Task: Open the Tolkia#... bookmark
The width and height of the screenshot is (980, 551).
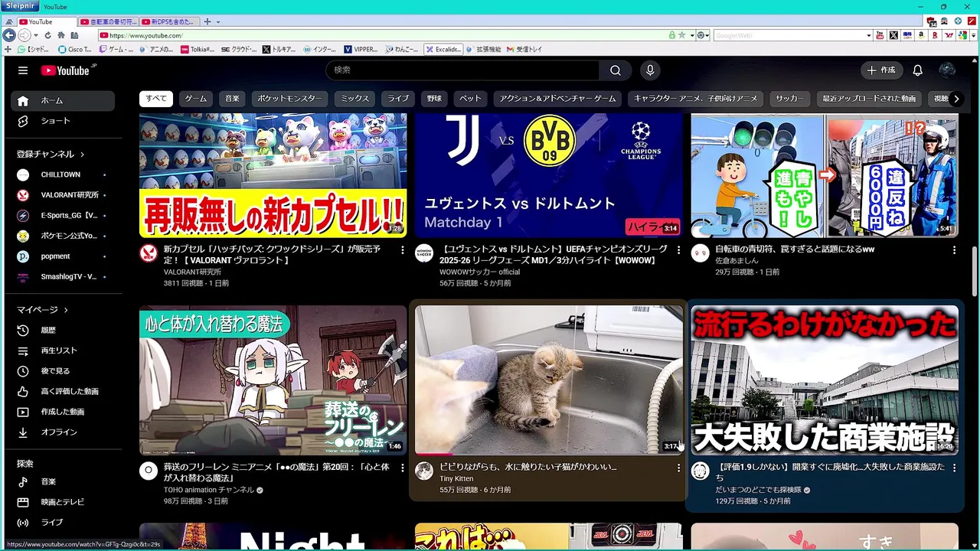Action: tap(198, 49)
